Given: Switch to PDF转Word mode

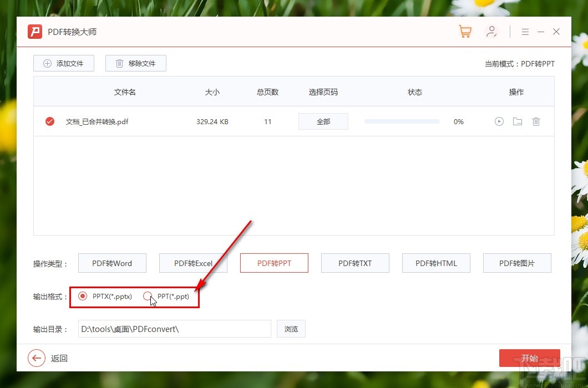Looking at the screenshot, I should [x=112, y=263].
